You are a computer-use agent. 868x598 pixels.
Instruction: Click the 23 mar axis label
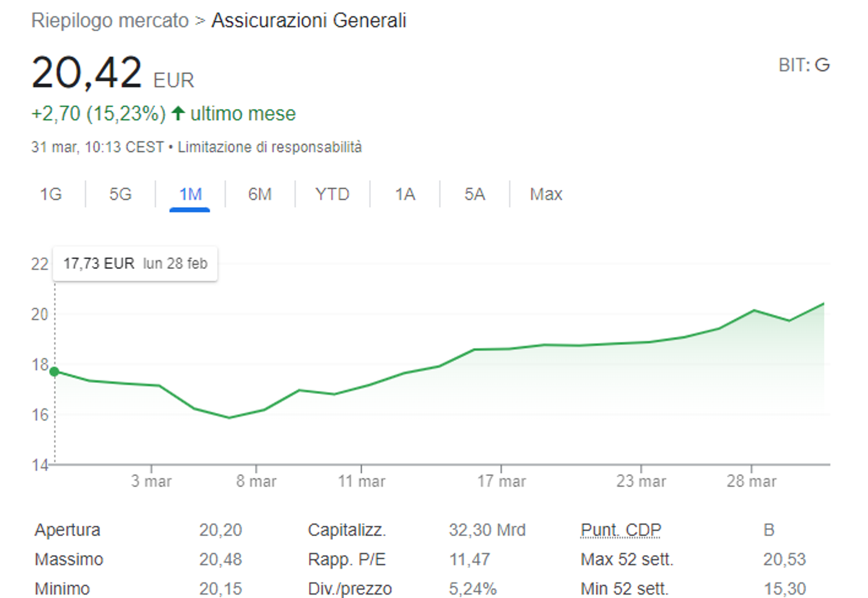[x=641, y=481]
